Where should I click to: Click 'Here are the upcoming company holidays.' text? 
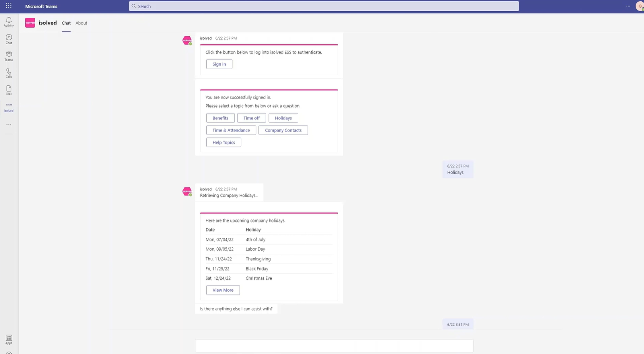pos(245,220)
